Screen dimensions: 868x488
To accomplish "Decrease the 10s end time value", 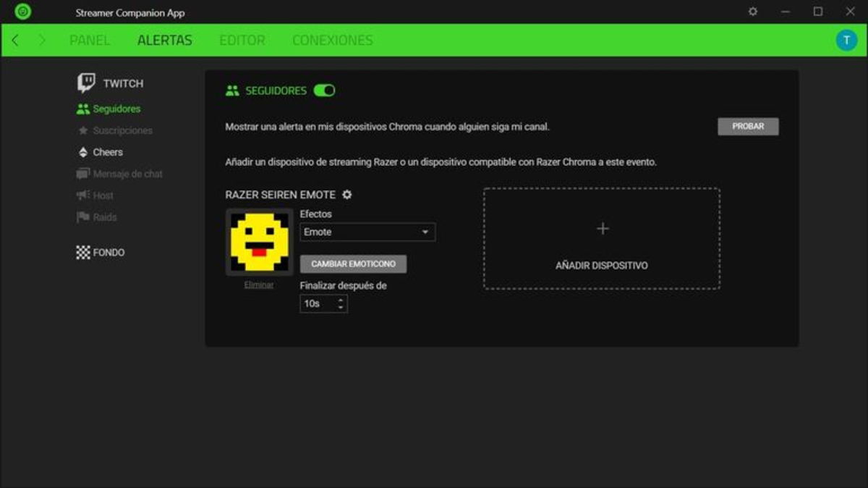I will pos(341,307).
